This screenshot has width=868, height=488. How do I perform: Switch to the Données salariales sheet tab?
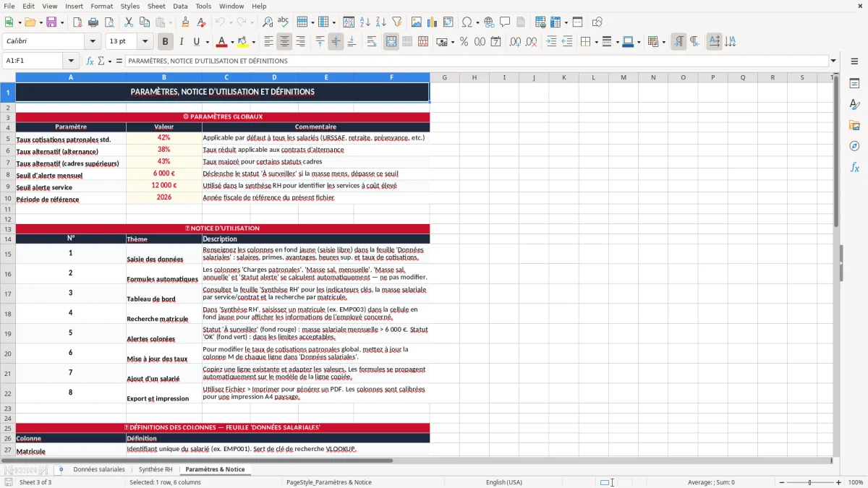(x=99, y=469)
